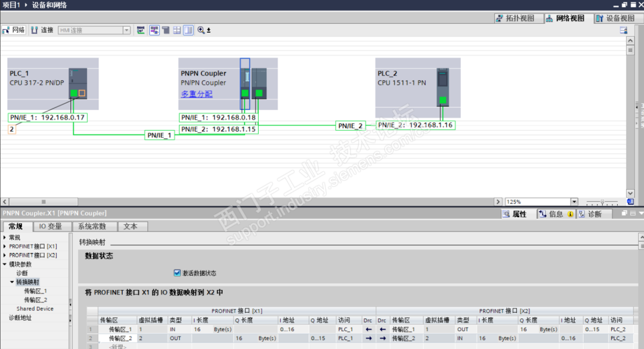This screenshot has height=349, width=644.
Task: Collapse the 转换映射 tree node
Action: [x=12, y=282]
